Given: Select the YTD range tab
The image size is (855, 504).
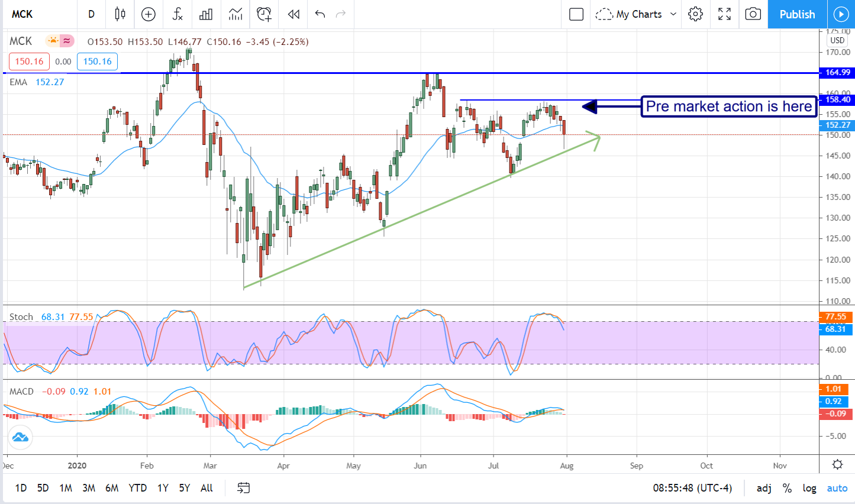Looking at the screenshot, I should [138, 488].
